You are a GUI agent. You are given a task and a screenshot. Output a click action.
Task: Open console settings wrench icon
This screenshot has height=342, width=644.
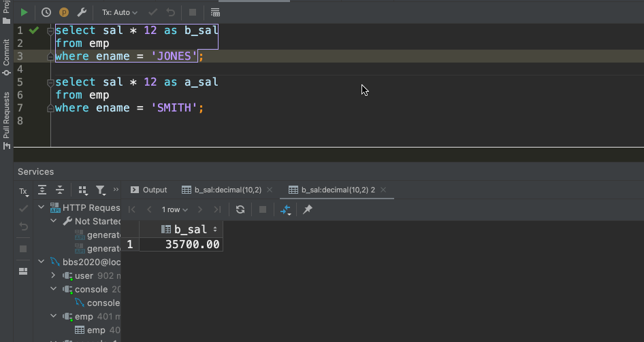click(82, 12)
